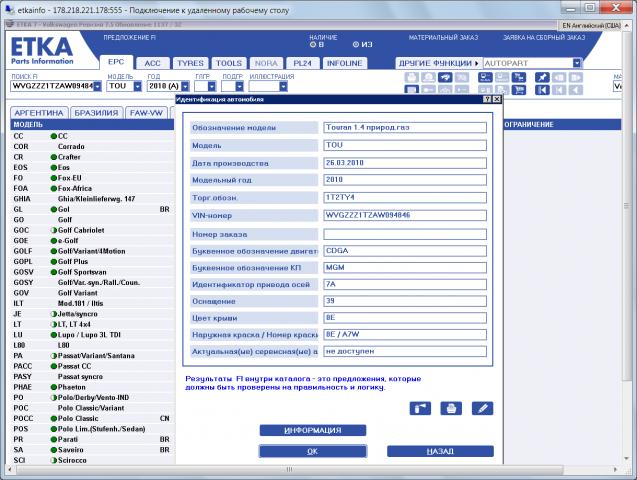
Task: Click the empty Номер заказа field
Action: point(405,234)
